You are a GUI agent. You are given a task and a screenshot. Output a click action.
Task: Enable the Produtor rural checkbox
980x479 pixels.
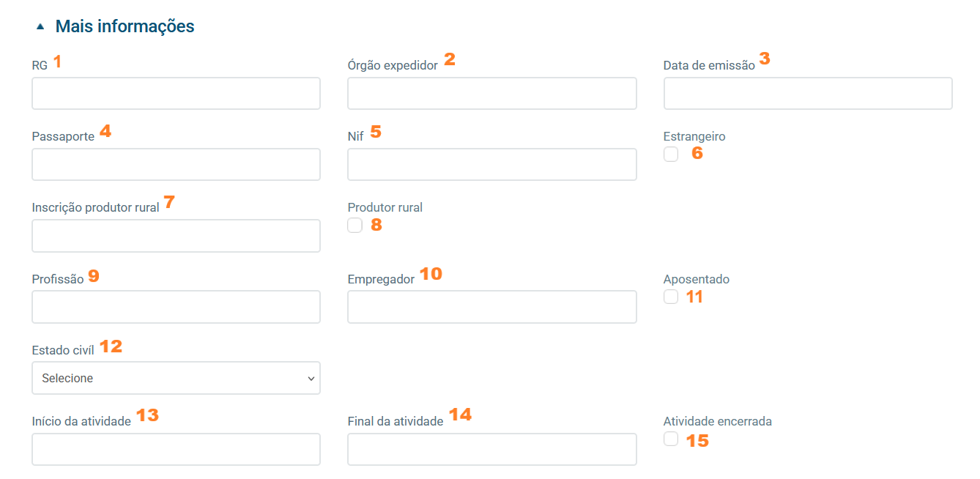355,225
